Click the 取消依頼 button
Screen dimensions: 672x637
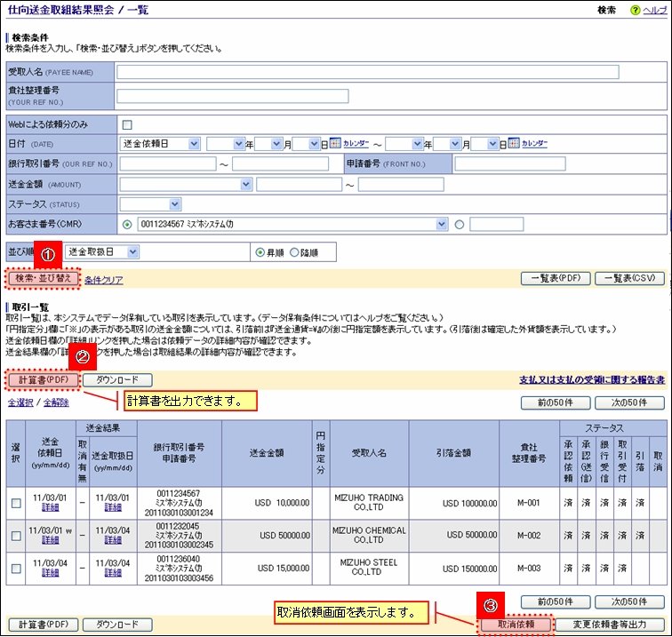516,625
